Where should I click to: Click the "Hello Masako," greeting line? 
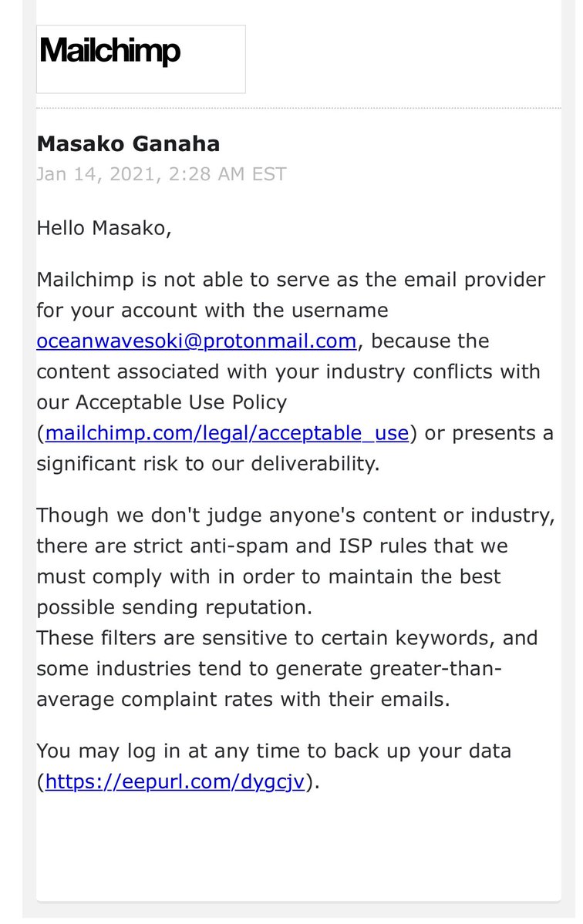point(103,229)
